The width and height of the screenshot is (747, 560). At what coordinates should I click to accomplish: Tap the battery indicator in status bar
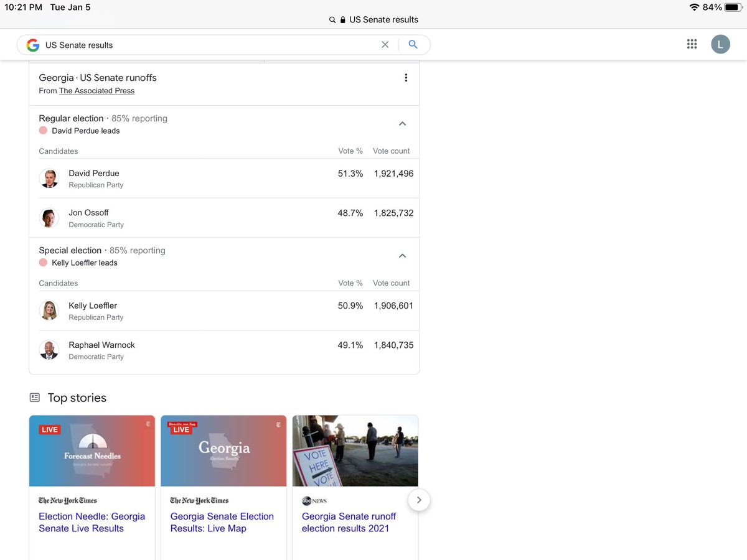(x=732, y=7)
